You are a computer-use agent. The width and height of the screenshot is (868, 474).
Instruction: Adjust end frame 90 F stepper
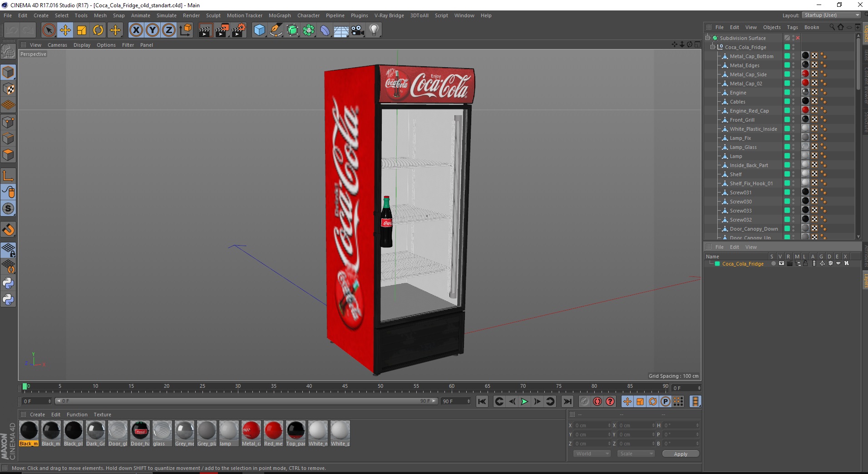click(469, 401)
